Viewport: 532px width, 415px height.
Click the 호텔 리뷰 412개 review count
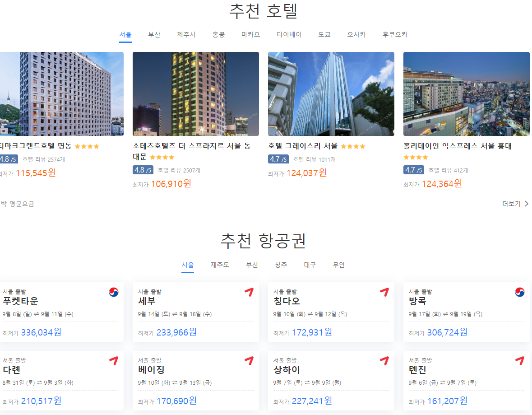click(448, 171)
